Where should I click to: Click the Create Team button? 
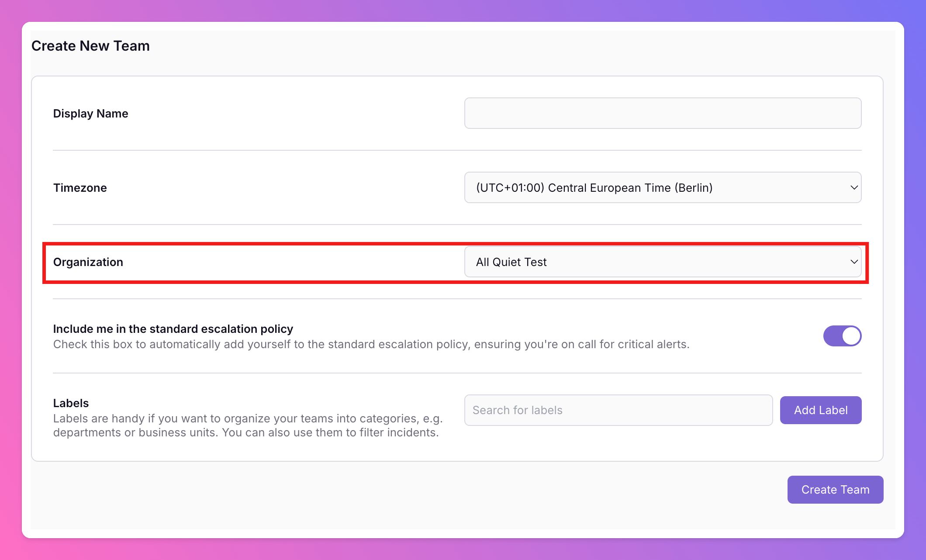(835, 490)
